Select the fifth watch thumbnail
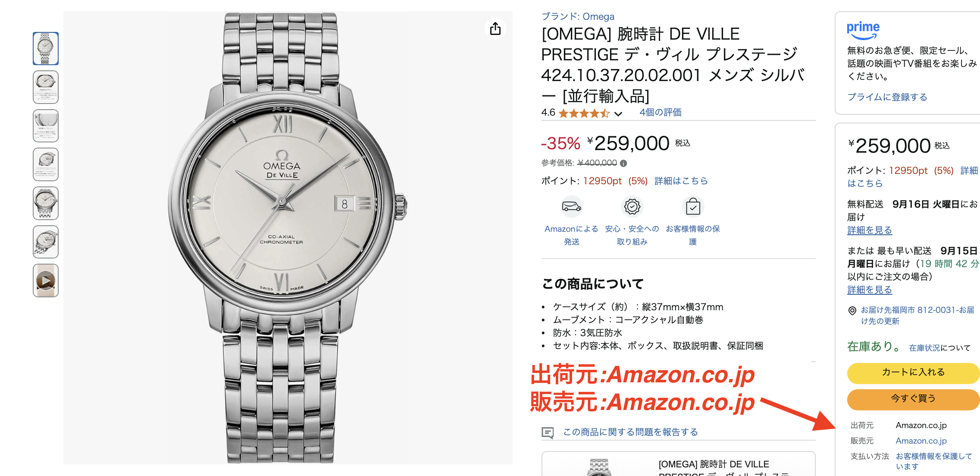Viewport: 980px width, 476px height. click(x=46, y=203)
